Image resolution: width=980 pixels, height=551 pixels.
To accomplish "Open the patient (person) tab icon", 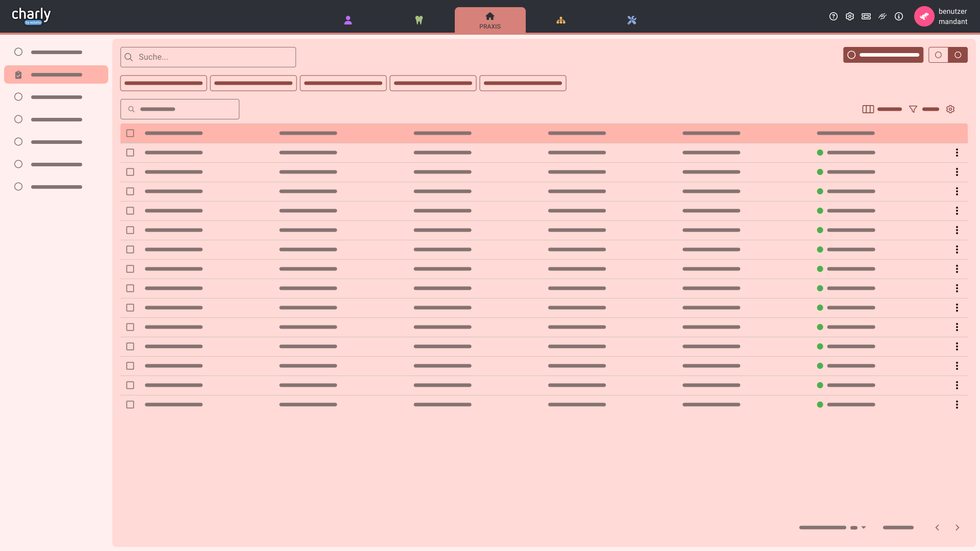I will point(348,20).
